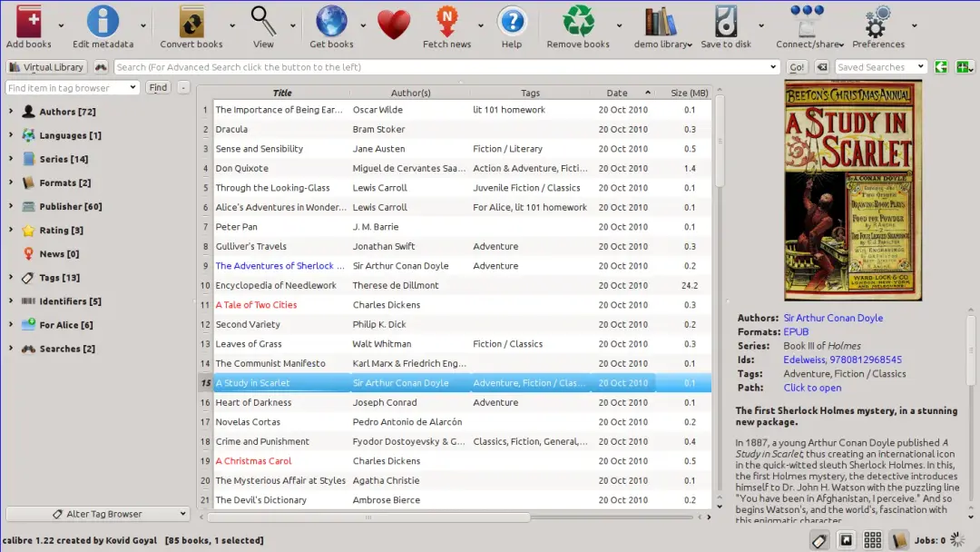The image size is (980, 552).
Task: Toggle the cover grid view button
Action: point(872,540)
